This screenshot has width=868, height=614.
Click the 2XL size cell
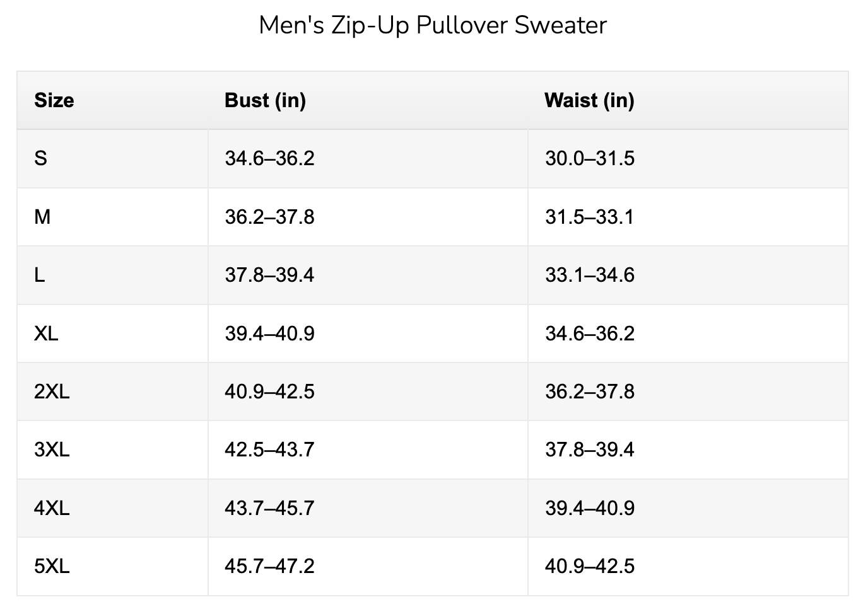[52, 391]
